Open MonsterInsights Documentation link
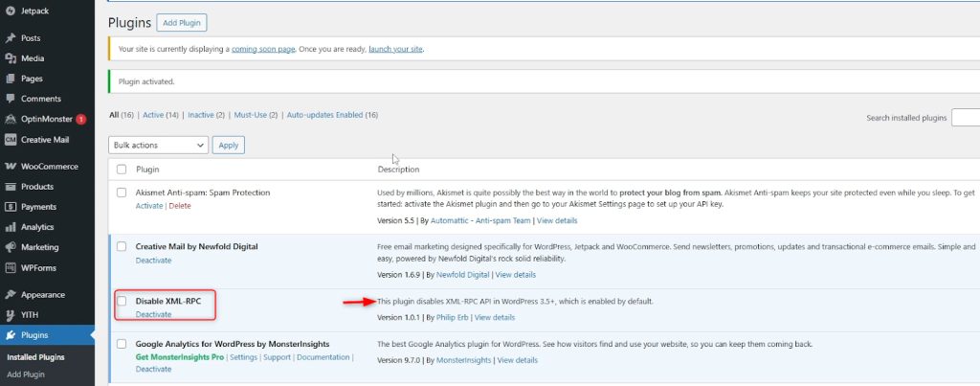Viewport: 980px width, 386px height. tap(323, 357)
